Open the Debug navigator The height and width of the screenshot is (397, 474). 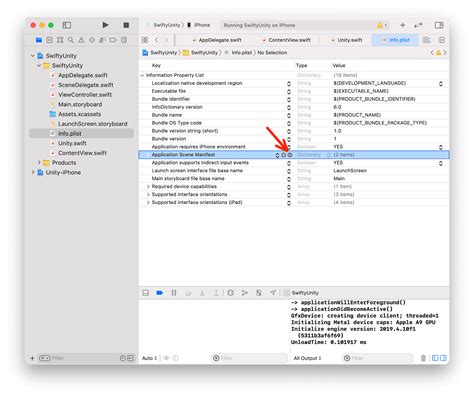[x=102, y=40]
